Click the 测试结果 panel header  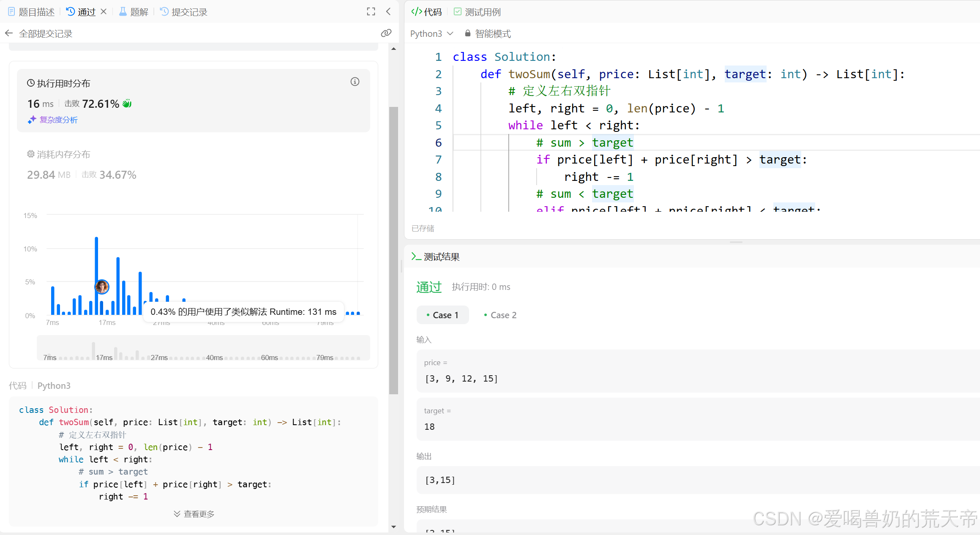(x=435, y=257)
